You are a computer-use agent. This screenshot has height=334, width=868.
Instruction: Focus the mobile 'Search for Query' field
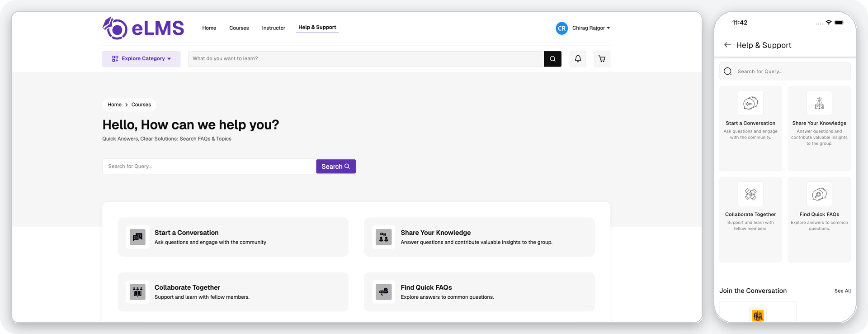coord(785,72)
